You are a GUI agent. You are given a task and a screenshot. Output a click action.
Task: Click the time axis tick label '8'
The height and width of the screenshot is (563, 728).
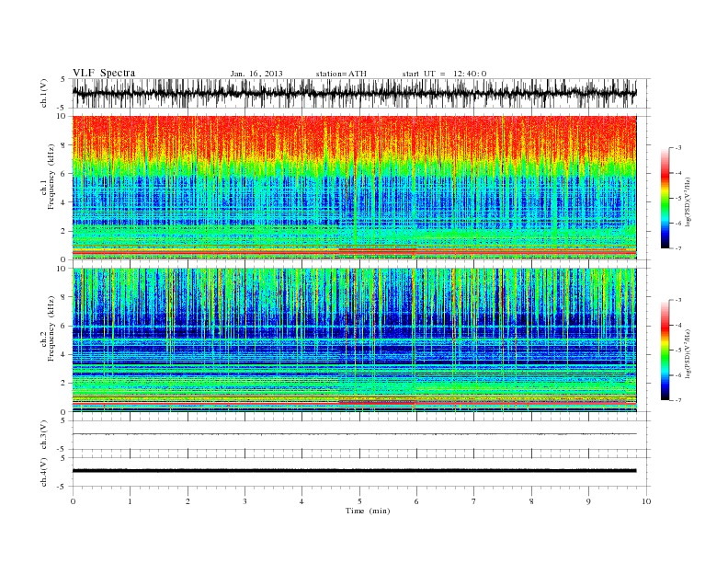tap(531, 501)
